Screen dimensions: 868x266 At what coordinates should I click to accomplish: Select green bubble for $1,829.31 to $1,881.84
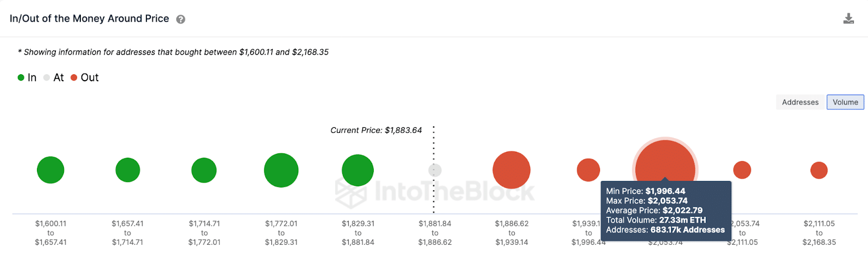(x=358, y=170)
